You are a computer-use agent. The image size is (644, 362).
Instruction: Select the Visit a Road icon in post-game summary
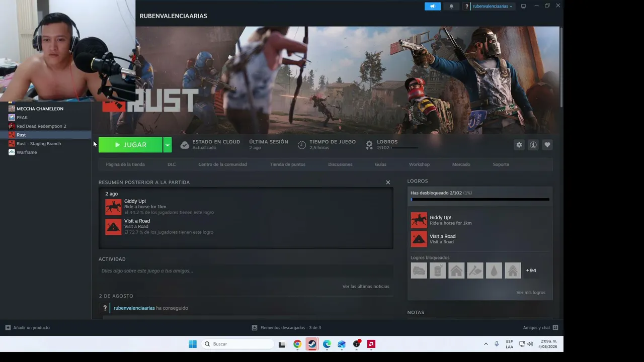tap(113, 226)
